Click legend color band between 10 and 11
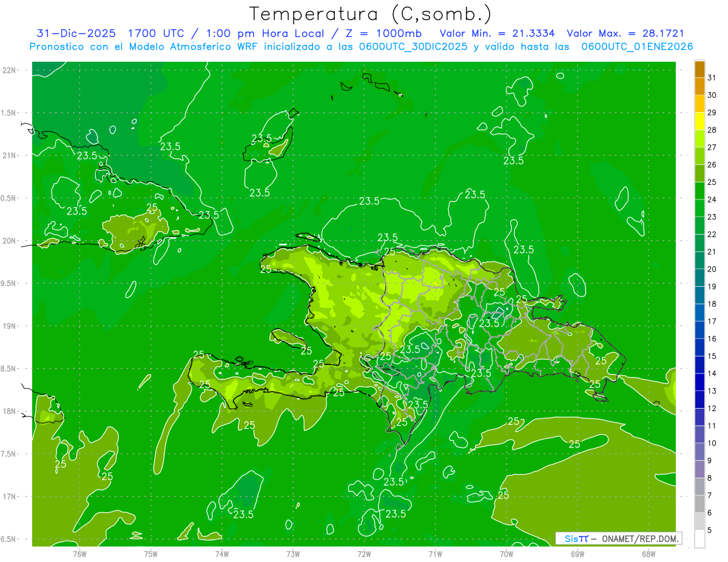This screenshot has width=728, height=562. tap(699, 435)
